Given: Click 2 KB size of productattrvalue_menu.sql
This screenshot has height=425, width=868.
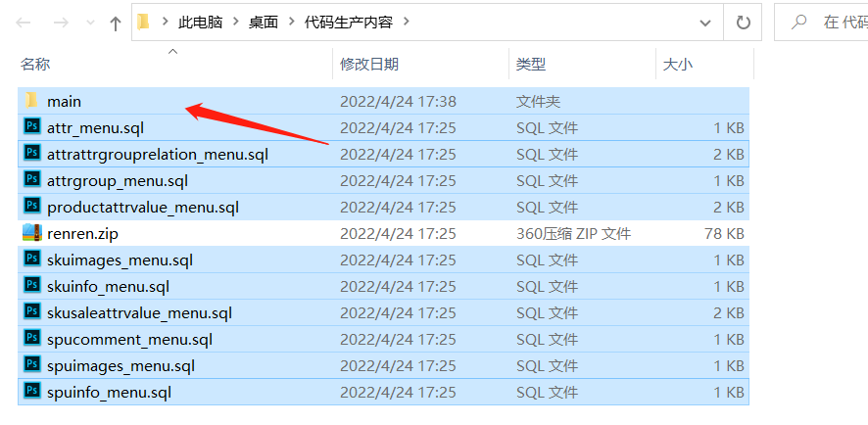Looking at the screenshot, I should click(729, 208).
